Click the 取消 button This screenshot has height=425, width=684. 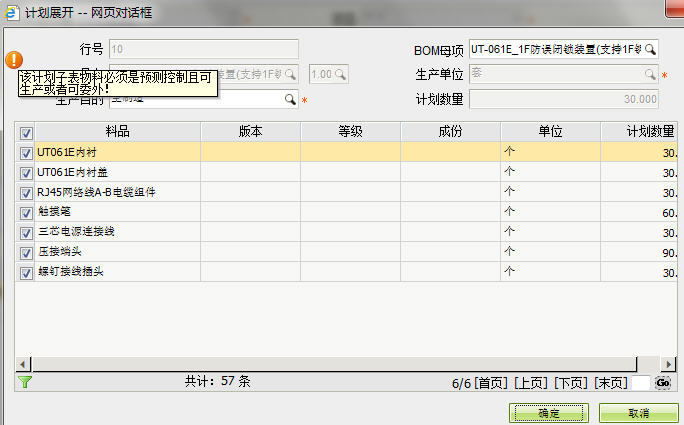(639, 413)
